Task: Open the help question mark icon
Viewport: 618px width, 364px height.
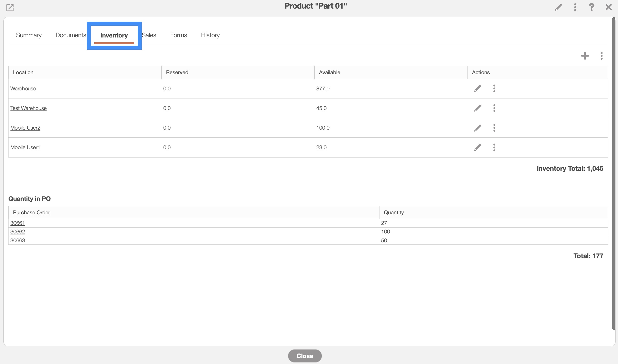Action: 592,7
